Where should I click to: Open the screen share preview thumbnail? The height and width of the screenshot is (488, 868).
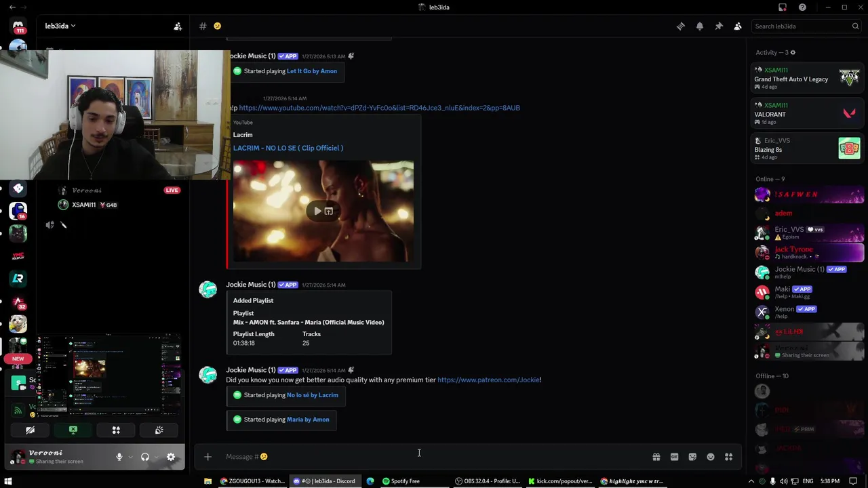click(x=108, y=373)
